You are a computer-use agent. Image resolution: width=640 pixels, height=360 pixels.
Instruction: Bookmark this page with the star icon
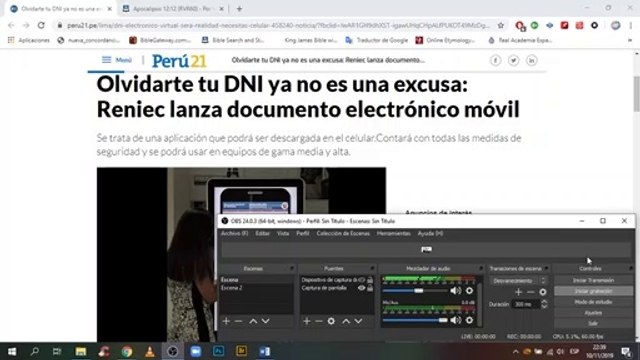(501, 25)
